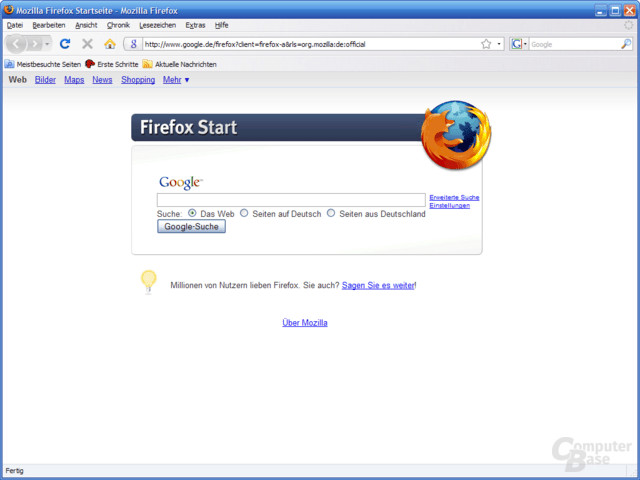Click the Google logo above the search box

(181, 182)
